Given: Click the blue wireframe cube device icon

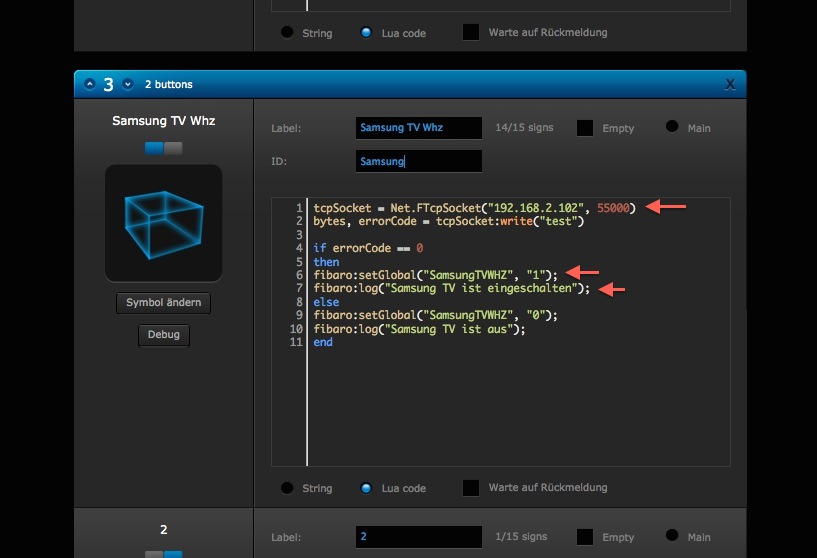Looking at the screenshot, I should pos(163,223).
